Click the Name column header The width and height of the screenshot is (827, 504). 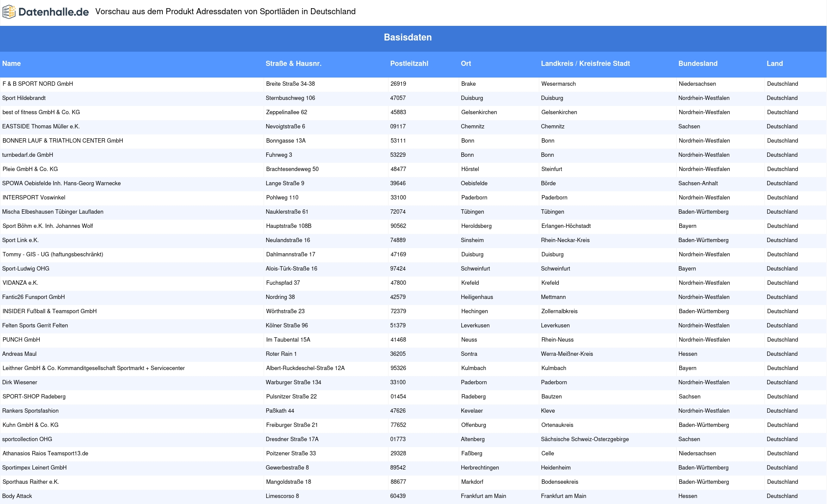click(x=11, y=63)
